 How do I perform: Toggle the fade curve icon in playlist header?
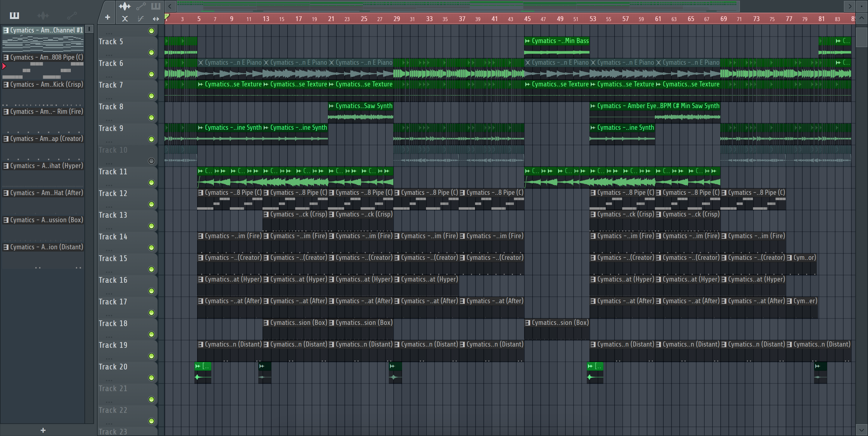[x=140, y=19]
